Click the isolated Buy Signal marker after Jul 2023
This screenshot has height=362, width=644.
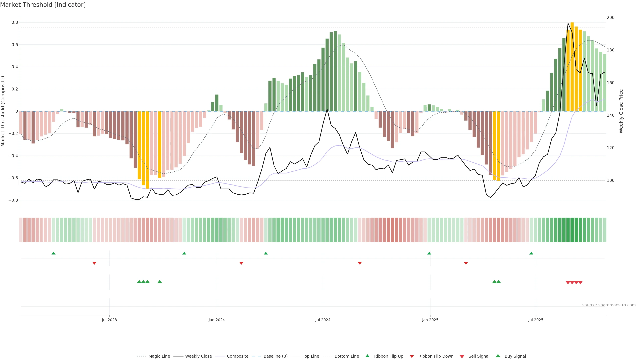[x=160, y=282]
